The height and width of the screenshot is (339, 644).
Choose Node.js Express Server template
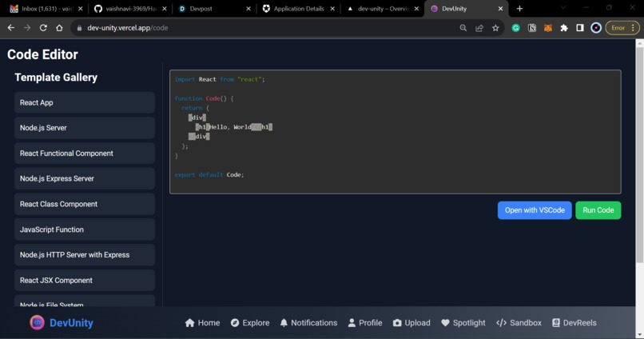coord(85,179)
